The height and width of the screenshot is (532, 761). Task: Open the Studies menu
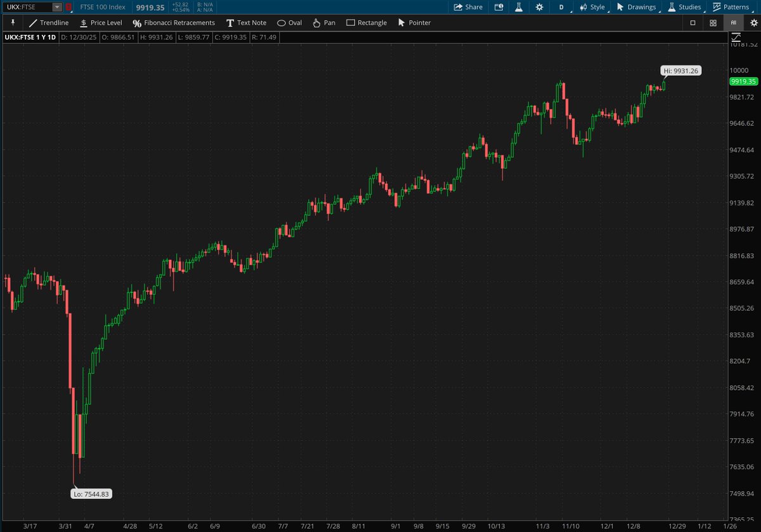pyautogui.click(x=685, y=8)
